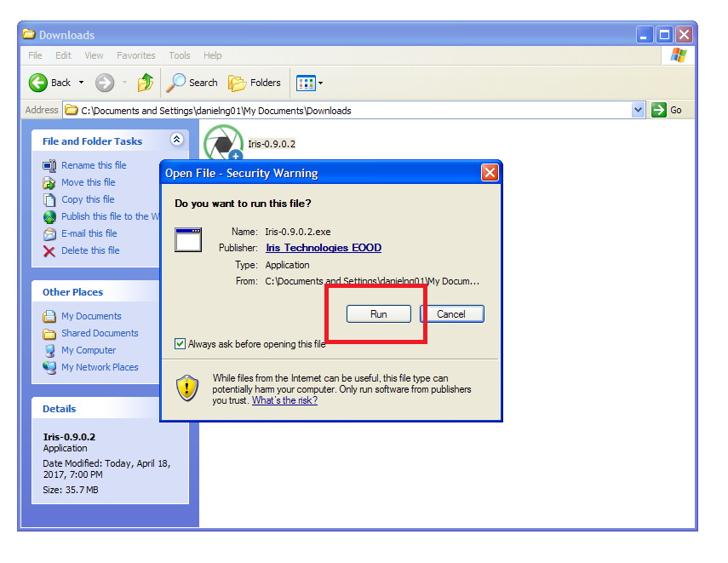Select the Iris-0.9.0.2 file icon
Image resolution: width=728 pixels, height=563 pixels.
tap(223, 142)
